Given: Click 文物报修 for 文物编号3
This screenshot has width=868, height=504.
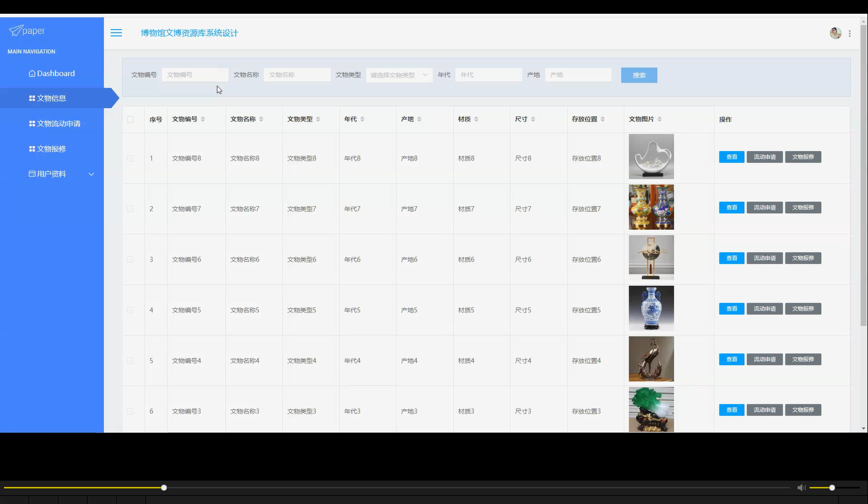Looking at the screenshot, I should 803,409.
